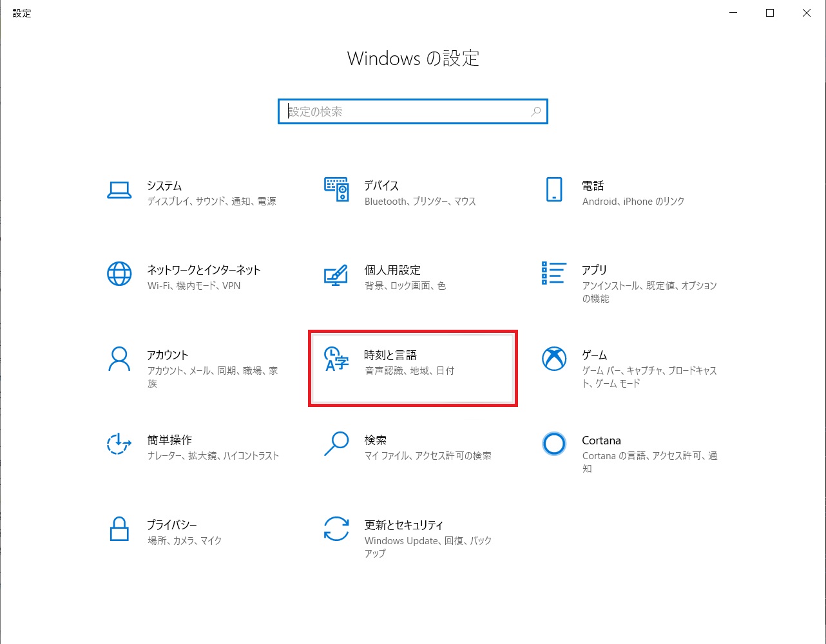Click "音声認識、地域、日付" description
The height and width of the screenshot is (644, 826).
pyautogui.click(x=410, y=371)
